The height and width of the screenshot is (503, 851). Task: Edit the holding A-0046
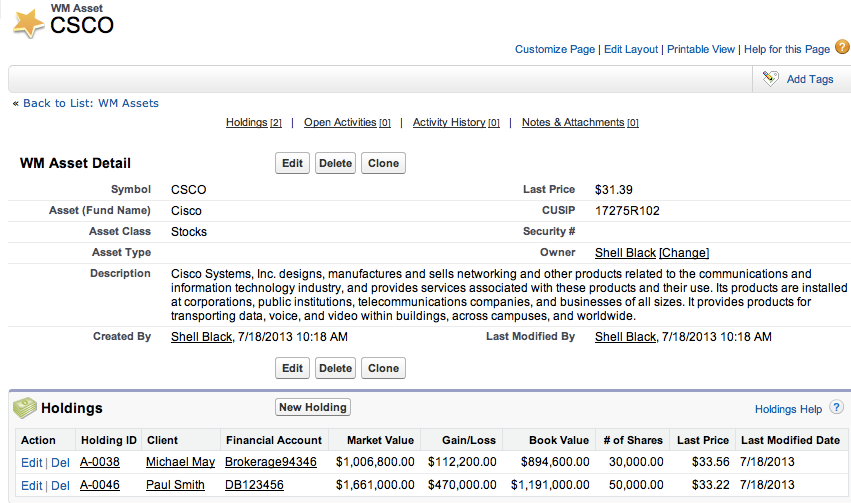coord(31,486)
